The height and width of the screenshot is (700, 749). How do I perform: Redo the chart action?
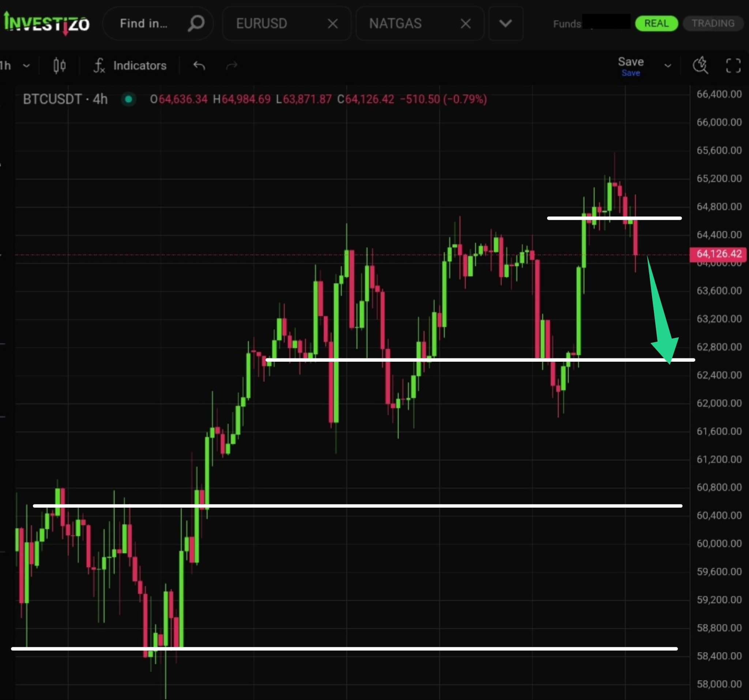[232, 65]
